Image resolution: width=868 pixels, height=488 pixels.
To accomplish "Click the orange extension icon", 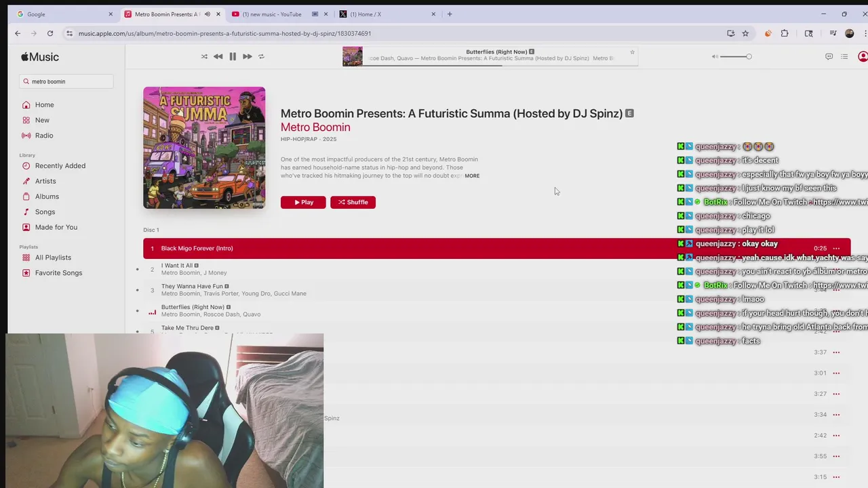I will point(768,33).
